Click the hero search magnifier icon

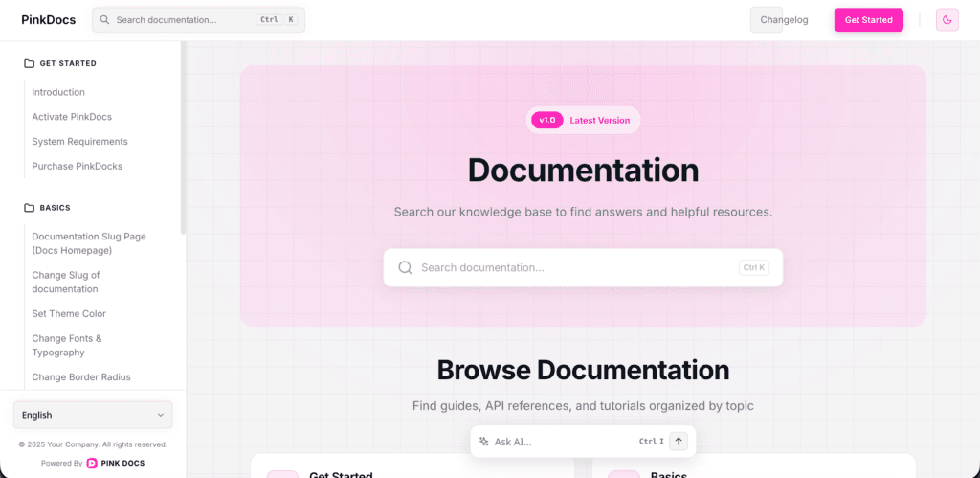(405, 268)
